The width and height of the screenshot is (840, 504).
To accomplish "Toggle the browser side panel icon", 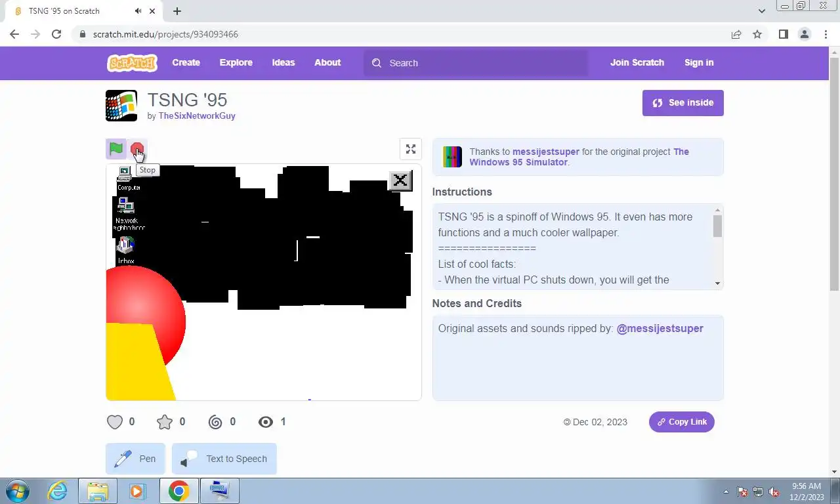I will (x=783, y=34).
